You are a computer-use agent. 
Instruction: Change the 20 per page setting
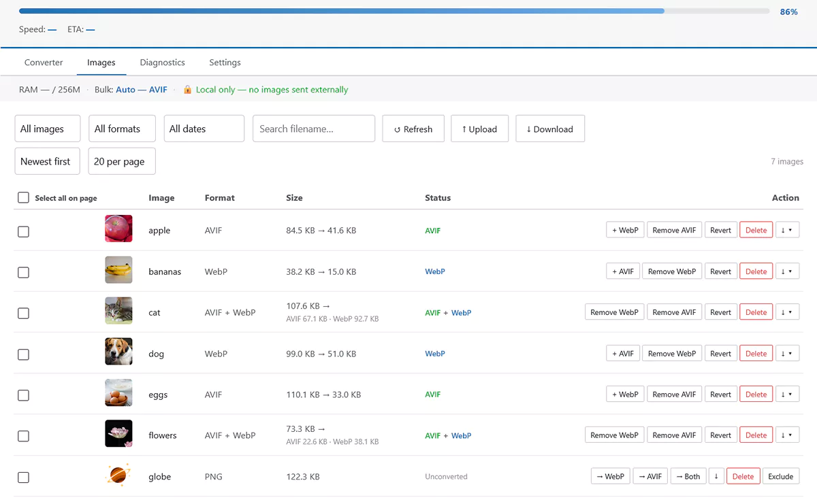(122, 161)
